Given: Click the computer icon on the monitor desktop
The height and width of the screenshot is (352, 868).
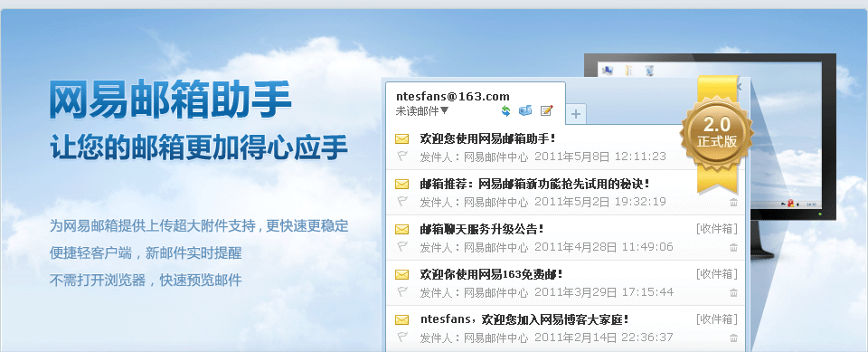Looking at the screenshot, I should [608, 71].
